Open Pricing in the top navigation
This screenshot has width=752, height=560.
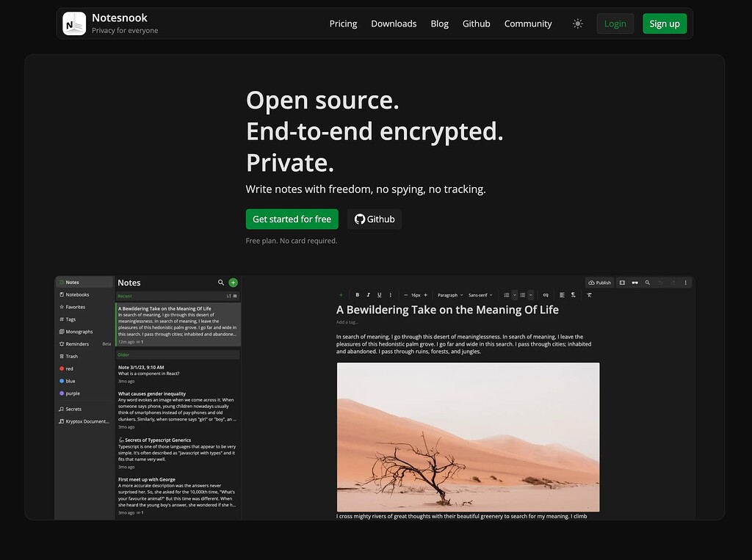pyautogui.click(x=343, y=23)
